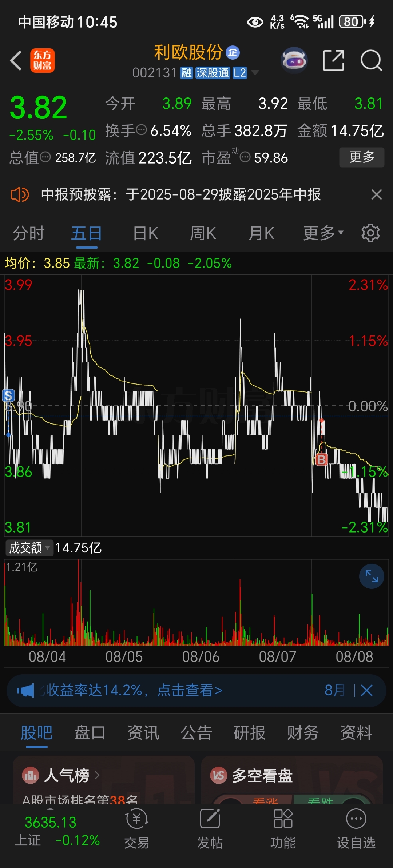
Task: Switch to 资料 tab
Action: point(356,733)
